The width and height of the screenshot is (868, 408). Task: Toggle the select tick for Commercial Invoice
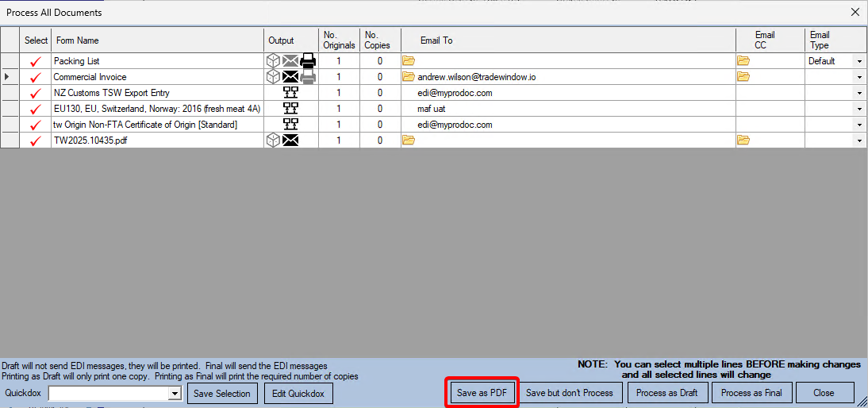35,77
